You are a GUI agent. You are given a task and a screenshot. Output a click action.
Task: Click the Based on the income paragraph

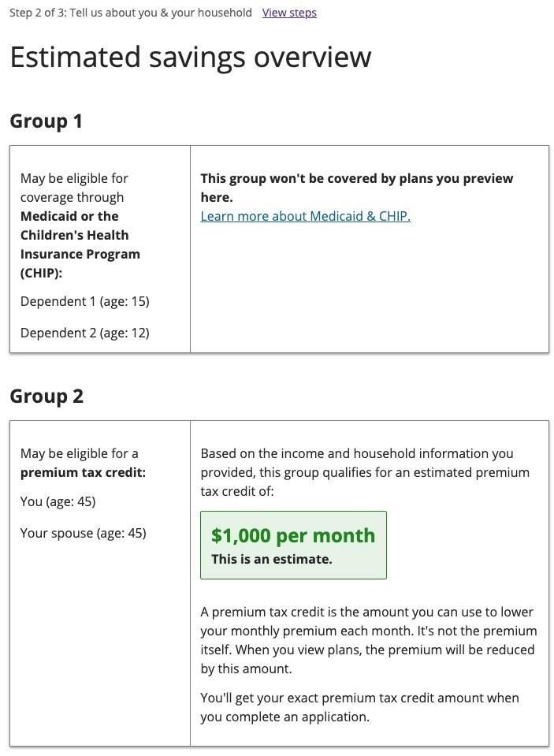coord(365,472)
